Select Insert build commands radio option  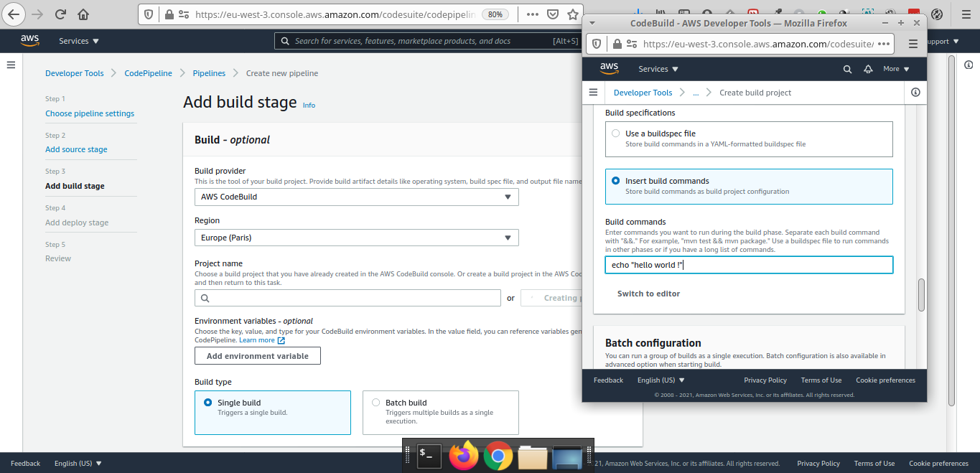(x=615, y=181)
